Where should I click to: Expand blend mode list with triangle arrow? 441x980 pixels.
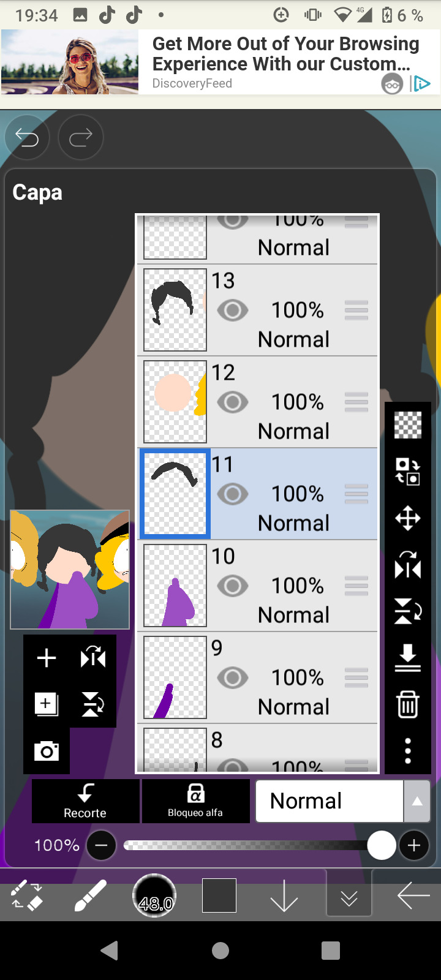417,801
